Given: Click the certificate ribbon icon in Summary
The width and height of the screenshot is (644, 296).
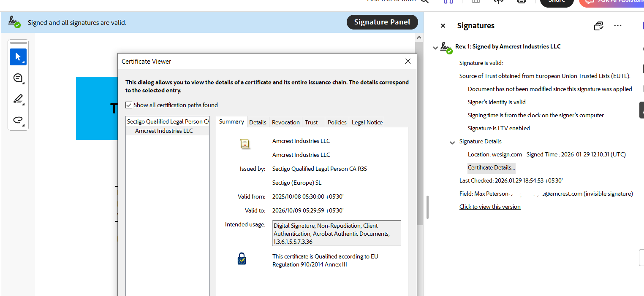Looking at the screenshot, I should pyautogui.click(x=245, y=144).
